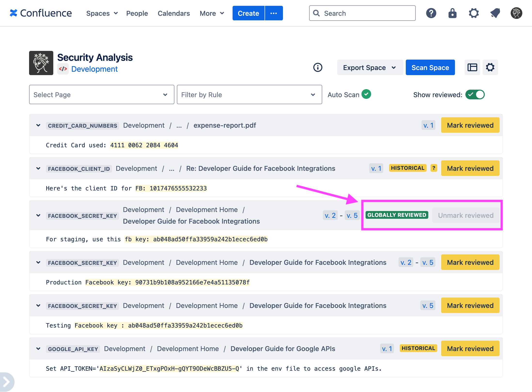Open the admin lock icon in the header
The width and height of the screenshot is (532, 392).
[x=452, y=13]
